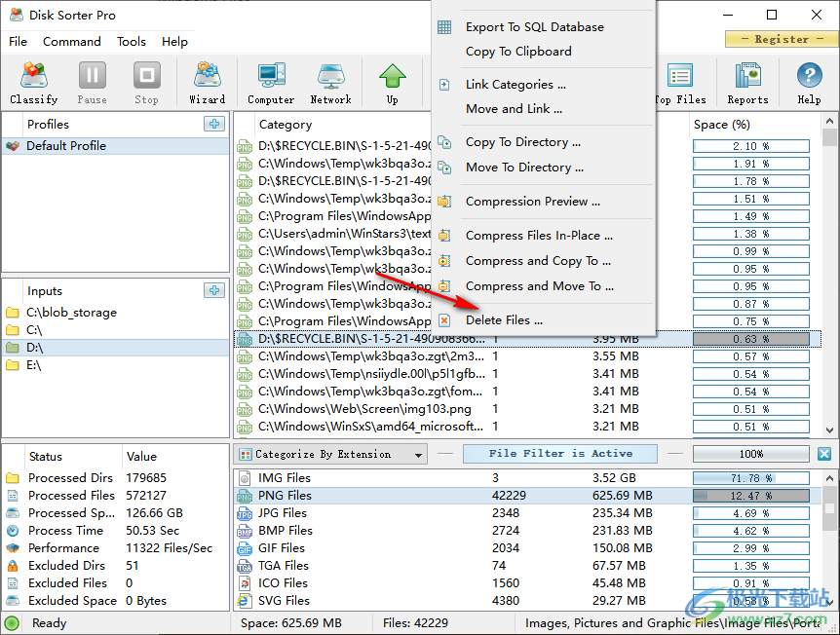Select the C:\Windows\Web\Screen\img103.png row

527,409
